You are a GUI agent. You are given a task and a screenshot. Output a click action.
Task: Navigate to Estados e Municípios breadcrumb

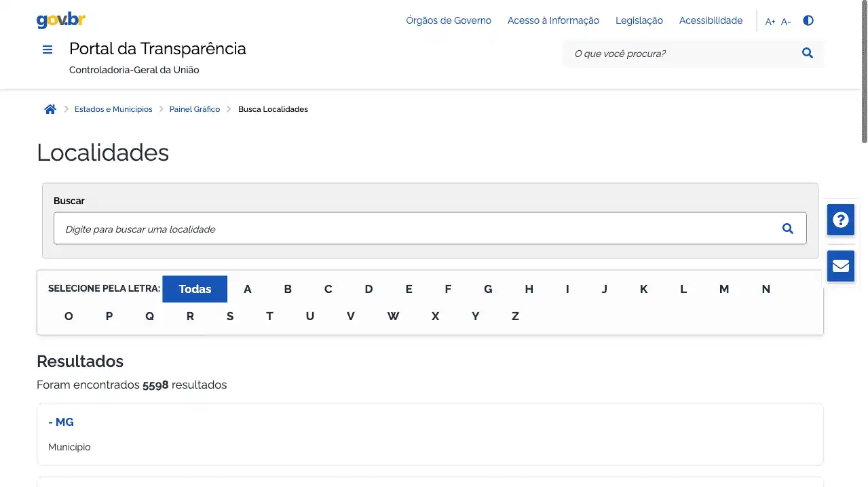tap(113, 109)
